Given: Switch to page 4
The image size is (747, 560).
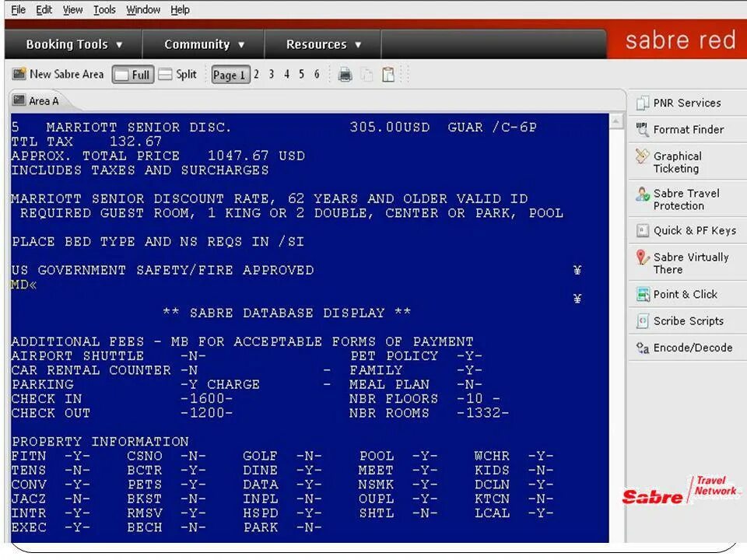Looking at the screenshot, I should pos(286,75).
